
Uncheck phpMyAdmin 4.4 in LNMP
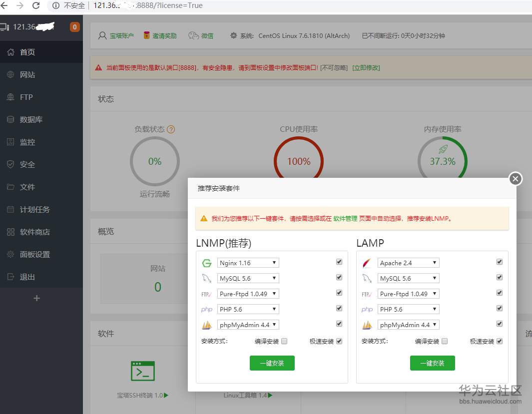click(x=339, y=324)
